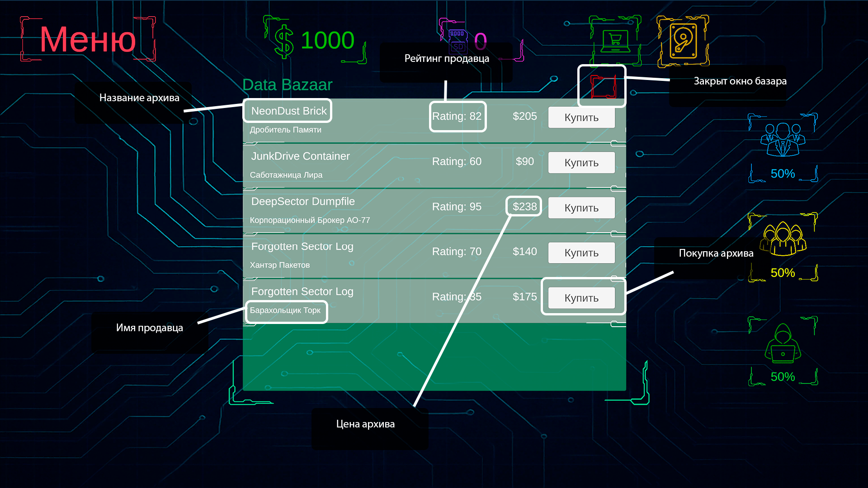This screenshot has height=488, width=868.
Task: Open the red Меню button
Action: click(x=88, y=40)
